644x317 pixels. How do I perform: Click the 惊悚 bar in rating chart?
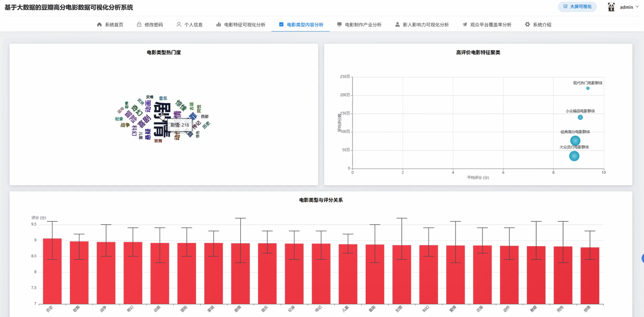pyautogui.click(x=590, y=276)
